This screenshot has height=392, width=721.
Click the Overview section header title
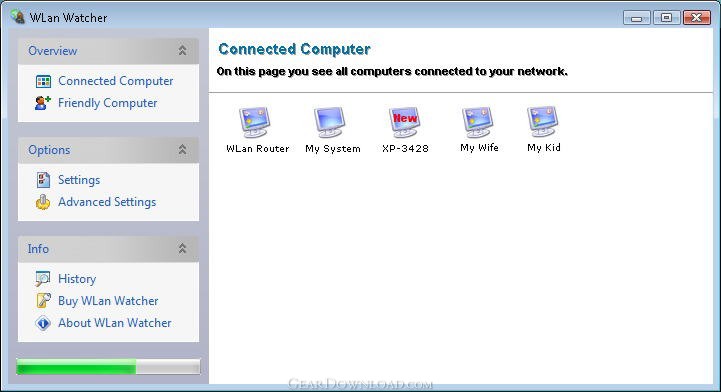(x=52, y=51)
